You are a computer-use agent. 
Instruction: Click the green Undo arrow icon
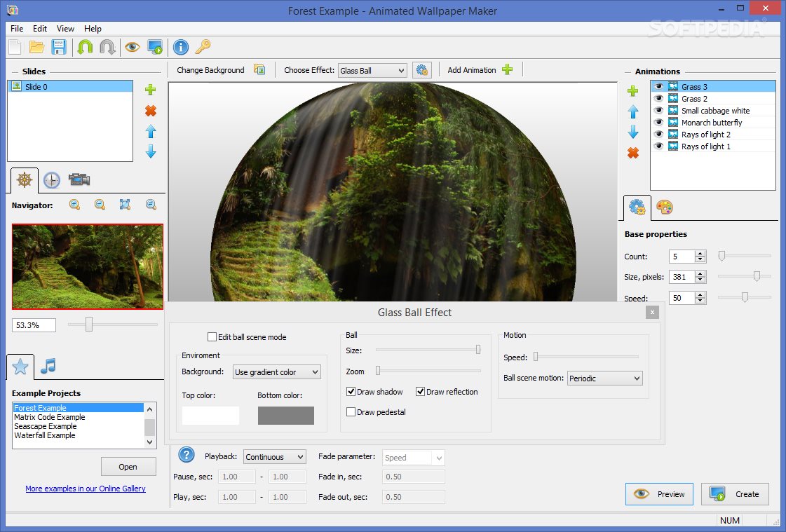coord(85,48)
